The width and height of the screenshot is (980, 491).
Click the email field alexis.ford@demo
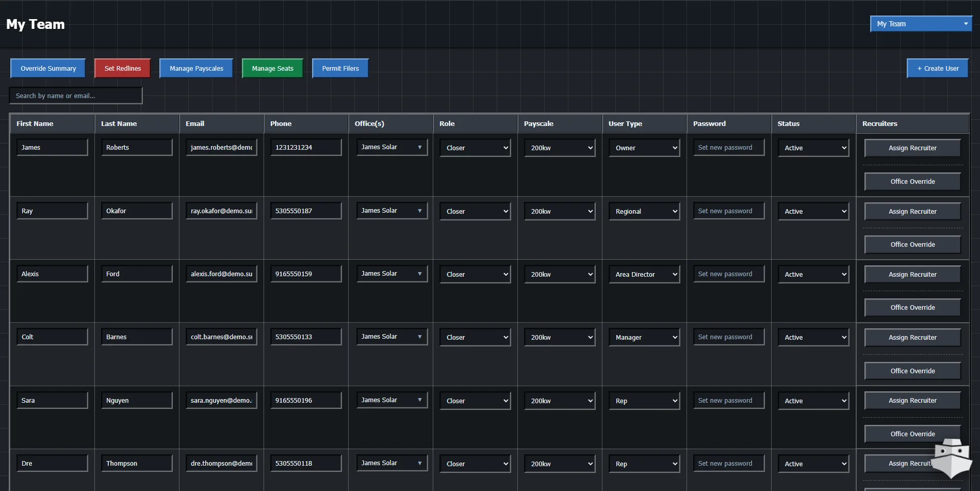coord(221,274)
